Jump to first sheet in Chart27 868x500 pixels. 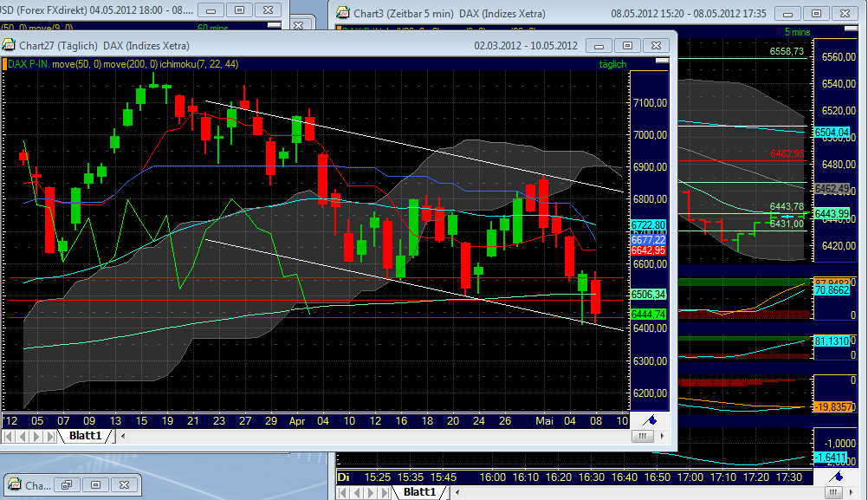click(x=9, y=437)
